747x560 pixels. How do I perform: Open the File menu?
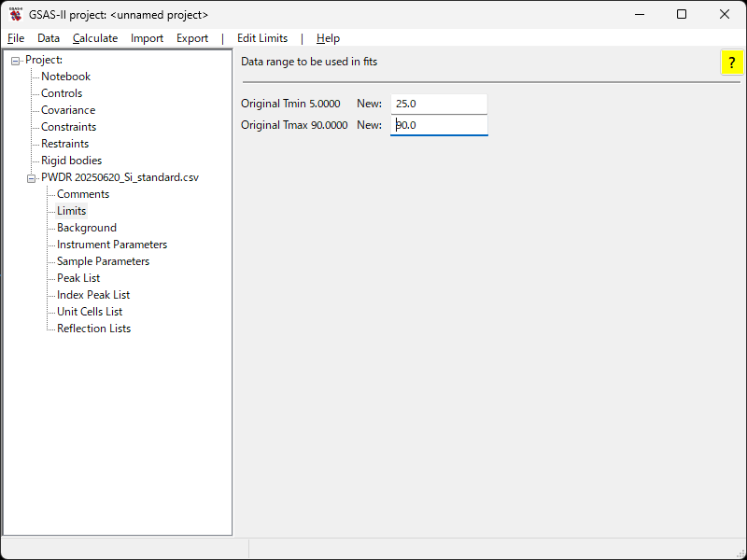16,38
